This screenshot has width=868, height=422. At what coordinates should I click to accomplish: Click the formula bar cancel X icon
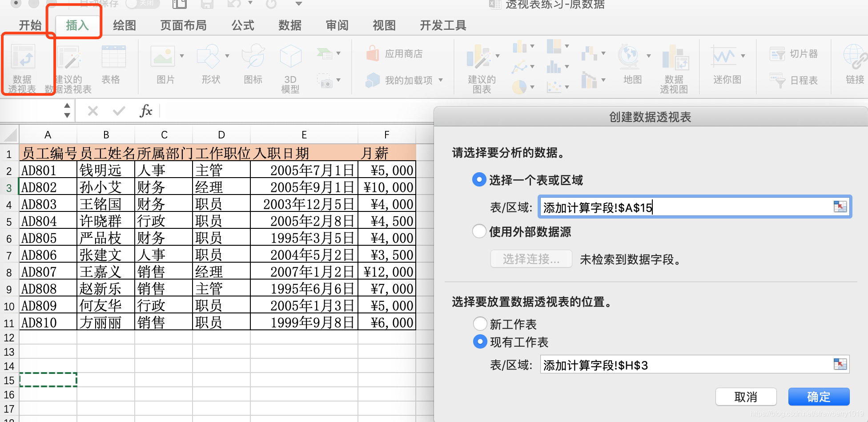93,111
